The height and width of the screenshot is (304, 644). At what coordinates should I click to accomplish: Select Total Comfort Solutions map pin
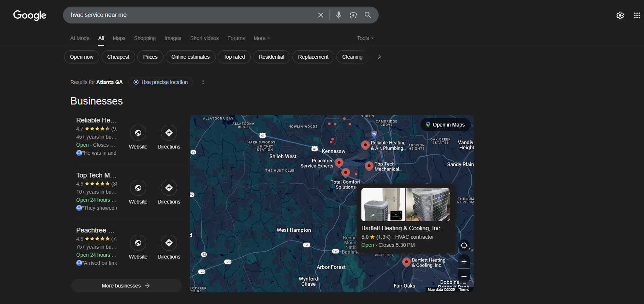coord(346,172)
